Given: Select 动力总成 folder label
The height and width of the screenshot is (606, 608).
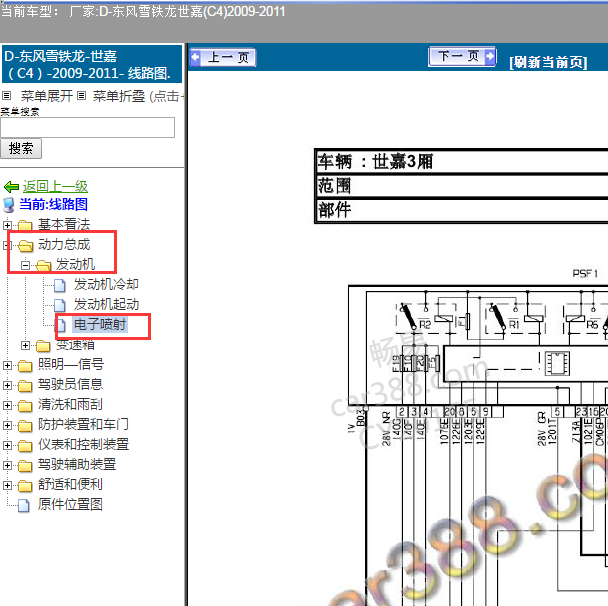Looking at the screenshot, I should (64, 245).
